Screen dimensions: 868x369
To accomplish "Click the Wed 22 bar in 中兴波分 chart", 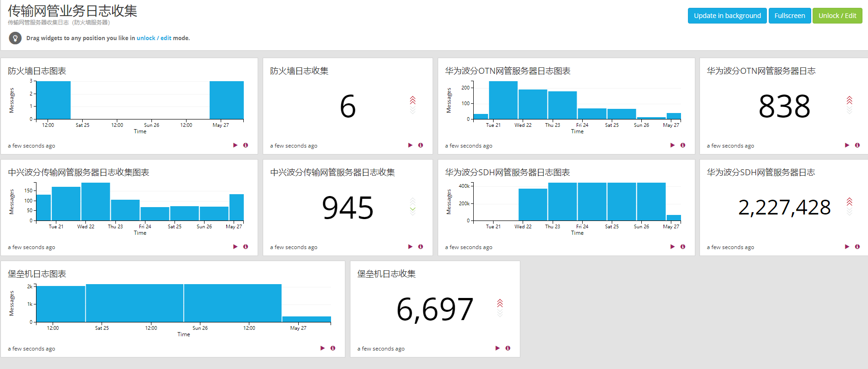I will [96, 202].
